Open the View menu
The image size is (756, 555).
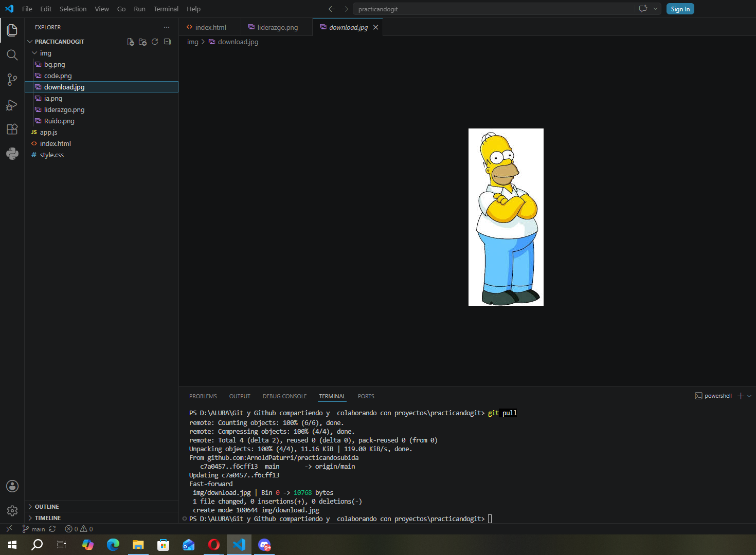pyautogui.click(x=102, y=9)
